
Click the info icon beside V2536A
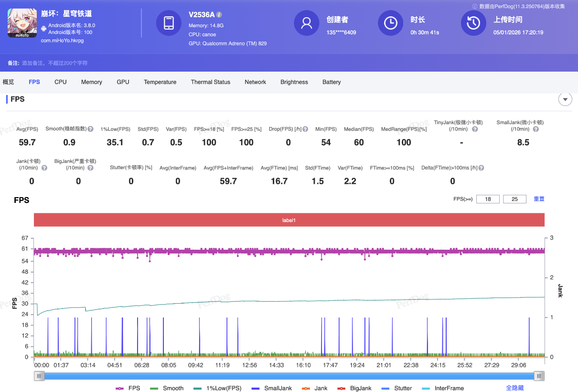coord(219,15)
